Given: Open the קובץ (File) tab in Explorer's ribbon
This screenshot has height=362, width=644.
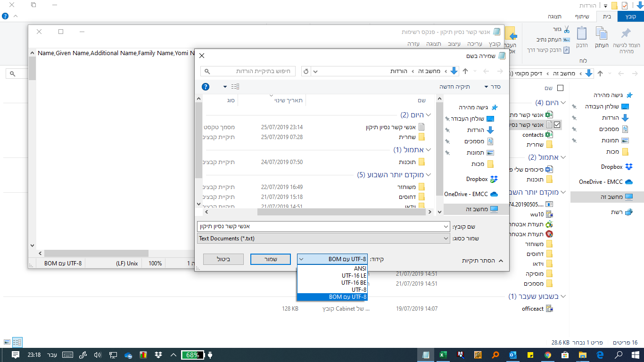Looking at the screenshot, I should [631, 16].
